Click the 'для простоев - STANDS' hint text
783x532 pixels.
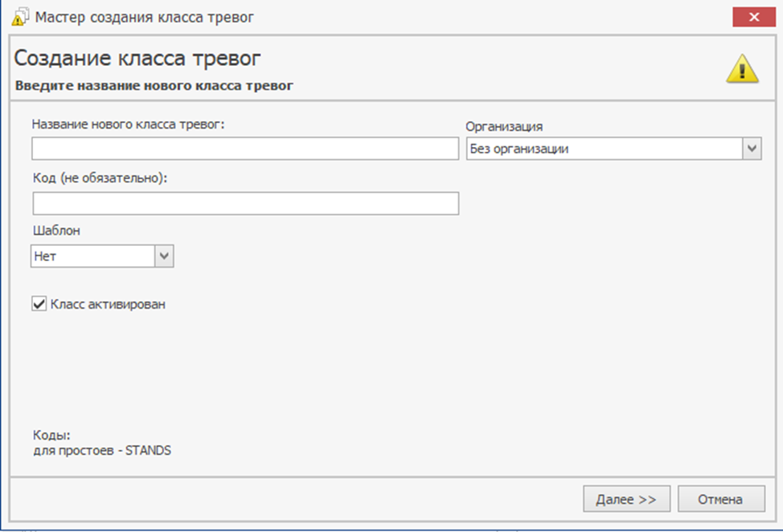point(102,450)
